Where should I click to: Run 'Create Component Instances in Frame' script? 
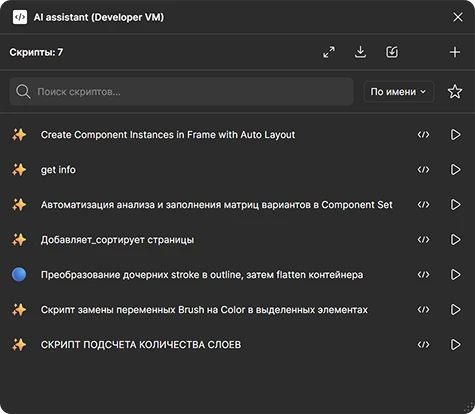tap(455, 135)
